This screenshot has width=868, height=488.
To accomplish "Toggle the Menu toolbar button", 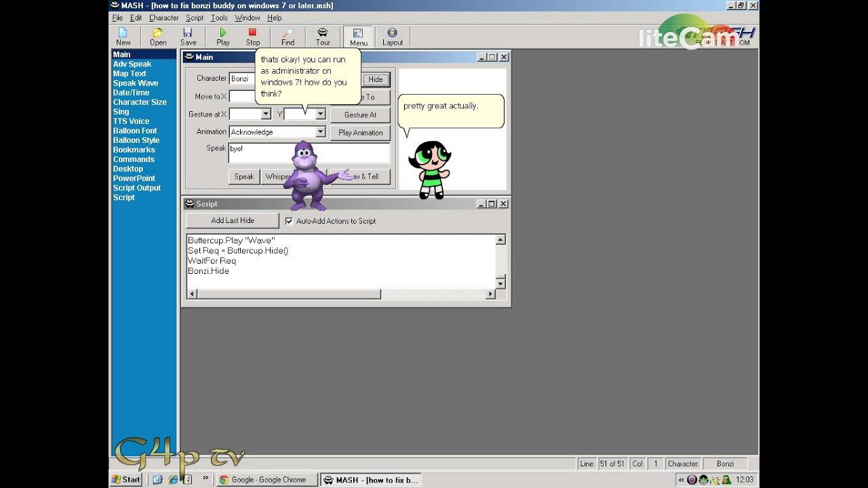I will (359, 37).
